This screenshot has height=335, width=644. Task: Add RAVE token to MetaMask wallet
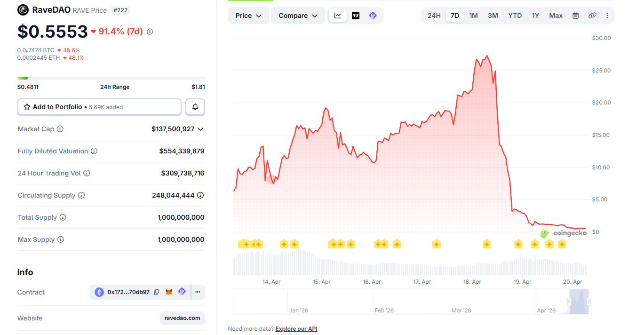tap(169, 292)
